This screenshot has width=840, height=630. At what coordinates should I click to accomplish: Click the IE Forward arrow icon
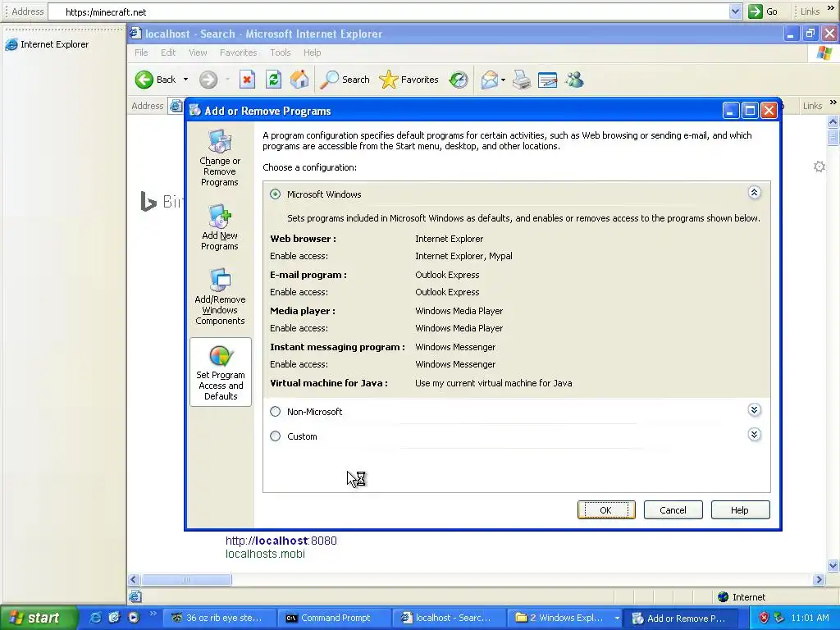[x=208, y=80]
